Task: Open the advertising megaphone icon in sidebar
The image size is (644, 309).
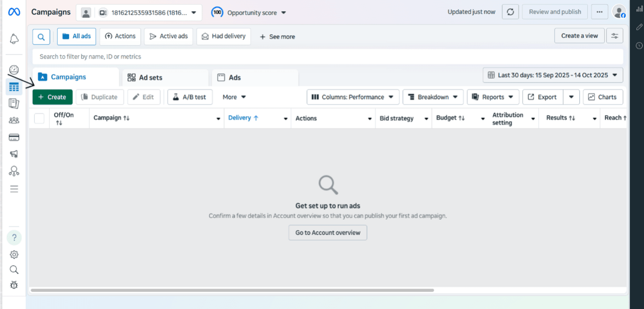Action: click(x=14, y=154)
